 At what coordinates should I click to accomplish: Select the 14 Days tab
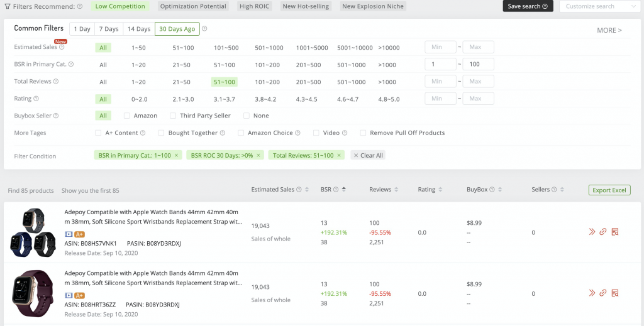(139, 29)
